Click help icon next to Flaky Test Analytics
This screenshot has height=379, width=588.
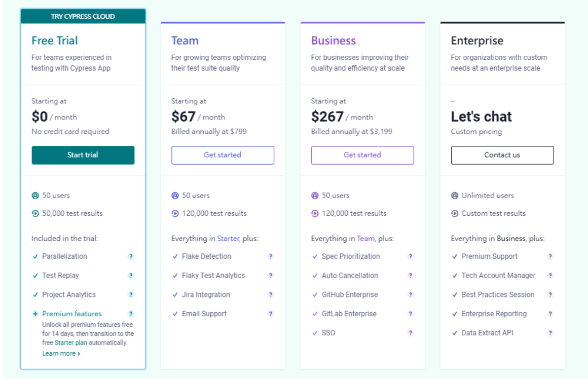tap(271, 276)
